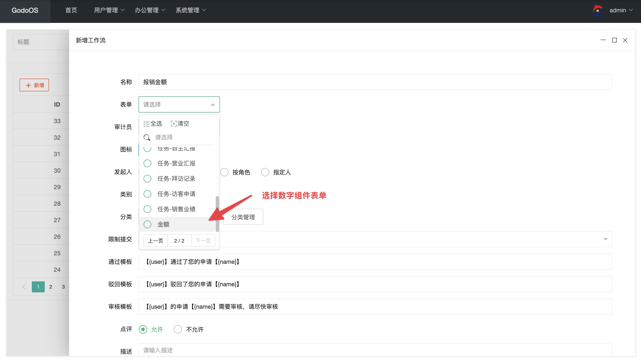
Task: Go to previous page arrow in table pagination
Action: 24,287
